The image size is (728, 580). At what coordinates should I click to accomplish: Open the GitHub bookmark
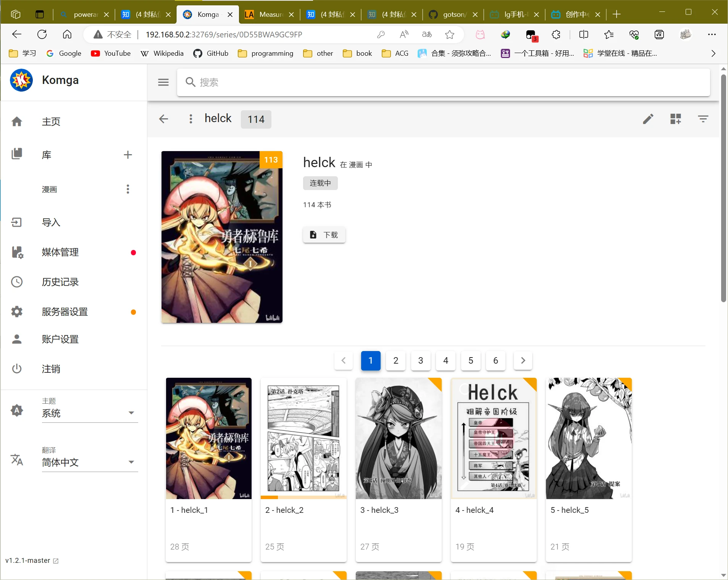(211, 53)
